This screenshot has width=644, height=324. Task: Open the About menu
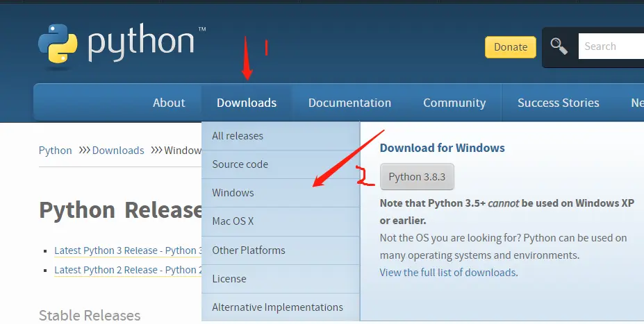coord(169,103)
